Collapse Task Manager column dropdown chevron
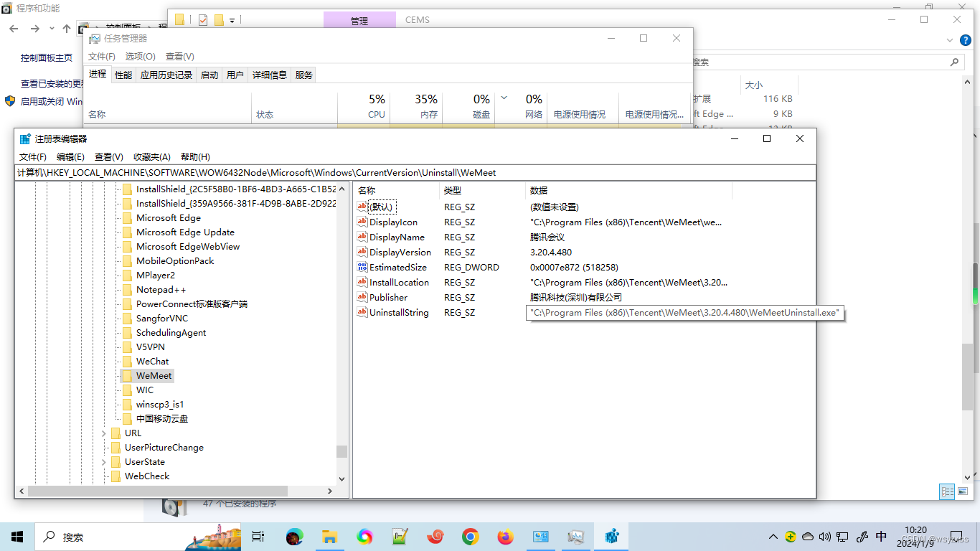 point(504,98)
